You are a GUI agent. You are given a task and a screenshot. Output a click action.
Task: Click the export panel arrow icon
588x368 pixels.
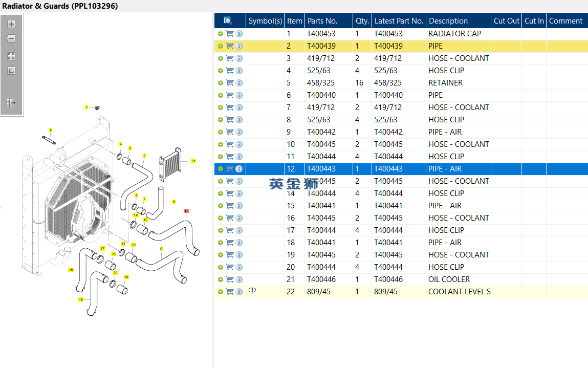pyautogui.click(x=11, y=102)
